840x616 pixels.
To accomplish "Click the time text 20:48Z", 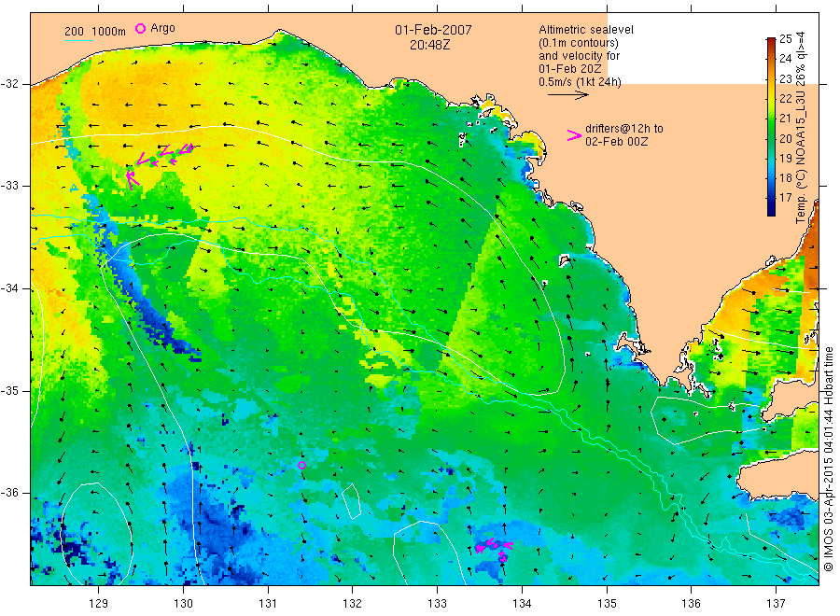I will point(429,45).
